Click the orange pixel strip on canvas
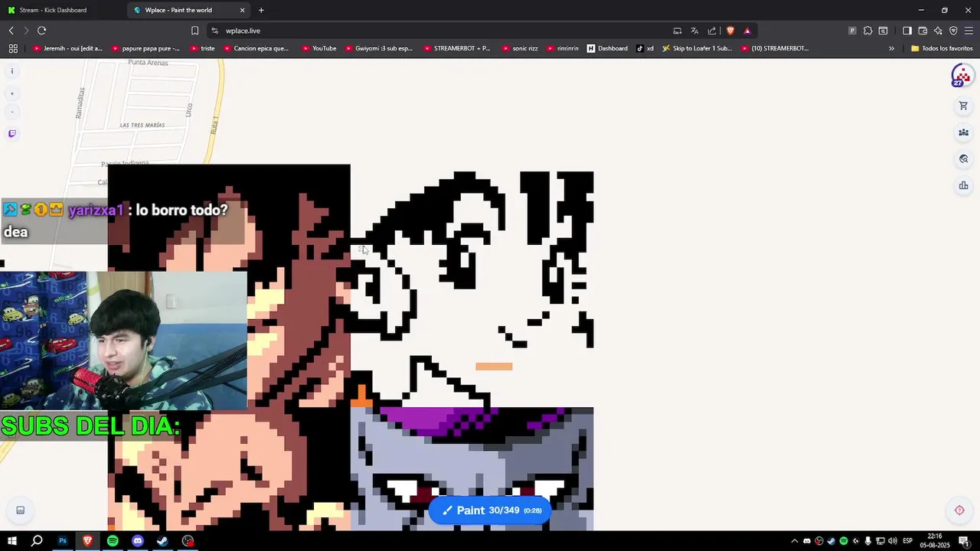The image size is (980, 551). 494,367
